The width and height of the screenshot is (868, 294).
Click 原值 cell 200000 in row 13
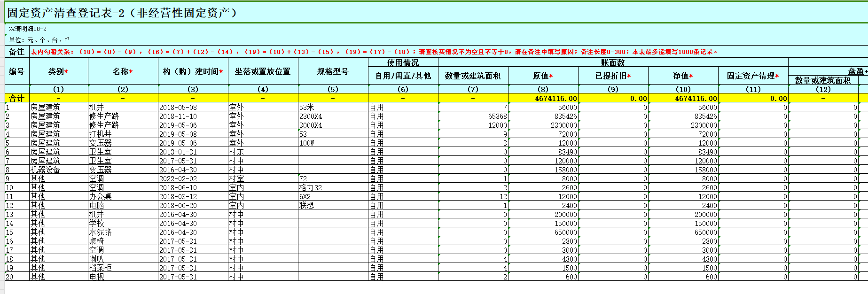tap(543, 214)
